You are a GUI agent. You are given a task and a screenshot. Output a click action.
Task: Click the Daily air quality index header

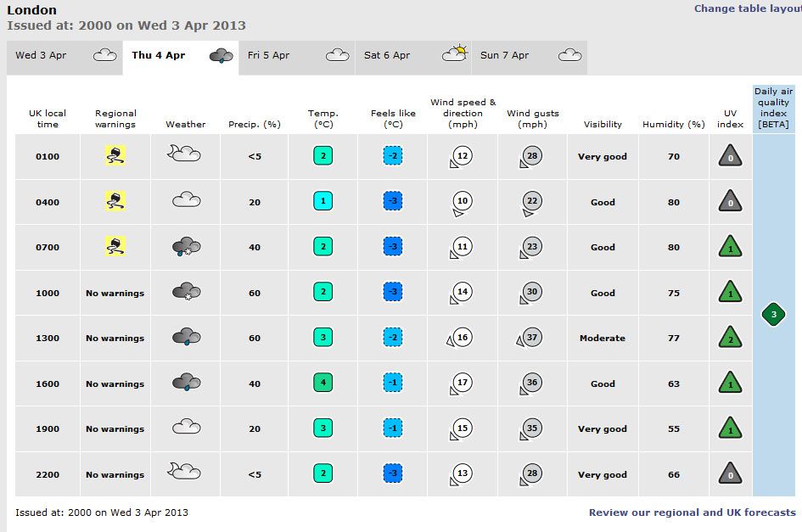pyautogui.click(x=772, y=108)
